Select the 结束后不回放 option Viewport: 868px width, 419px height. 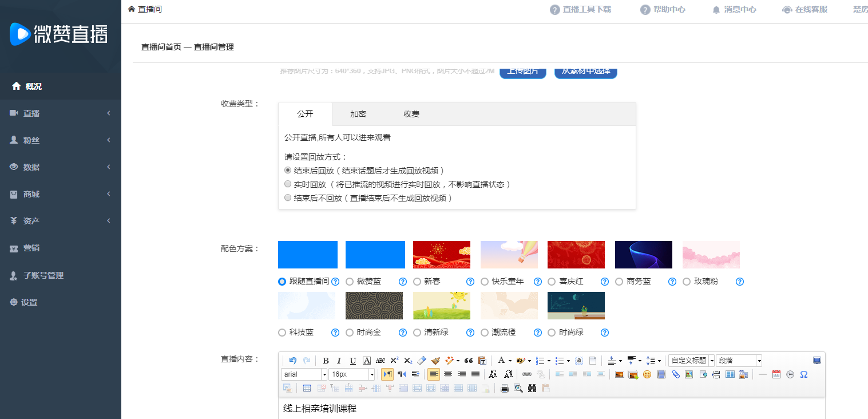(288, 198)
